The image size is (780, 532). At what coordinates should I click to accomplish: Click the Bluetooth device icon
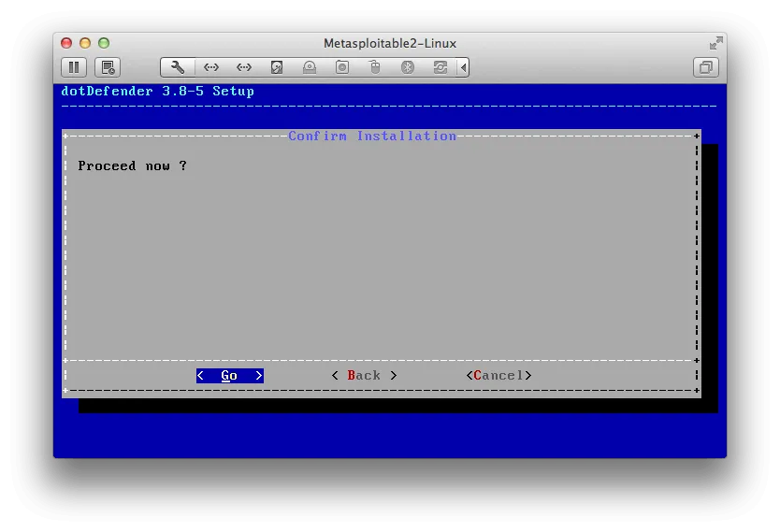click(408, 67)
